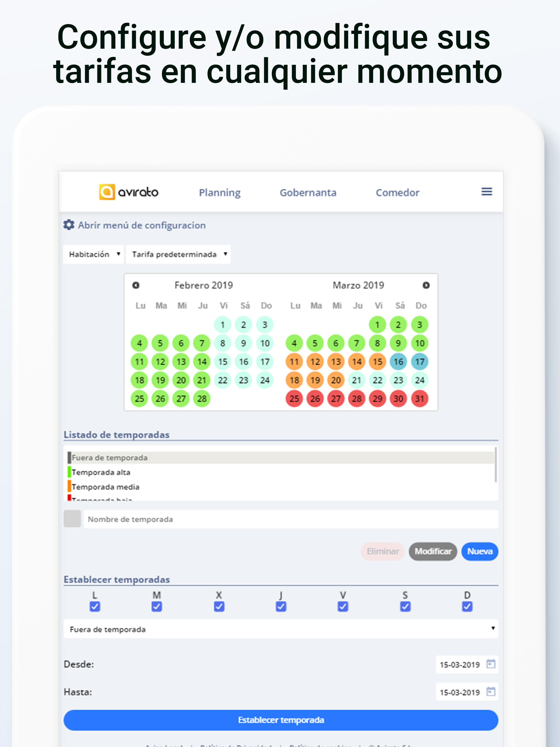560x747 pixels.
Task: Open the Fuera de temporada season dropdown
Action: pyautogui.click(x=281, y=629)
